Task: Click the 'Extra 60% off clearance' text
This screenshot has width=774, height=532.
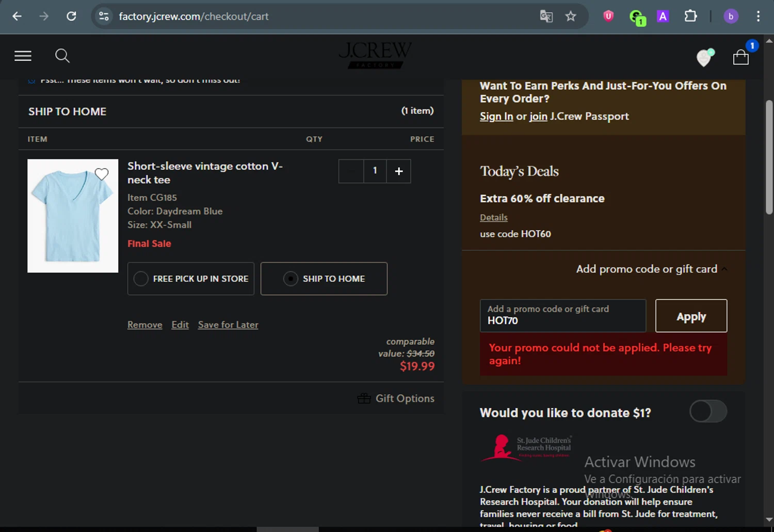Action: click(x=542, y=199)
